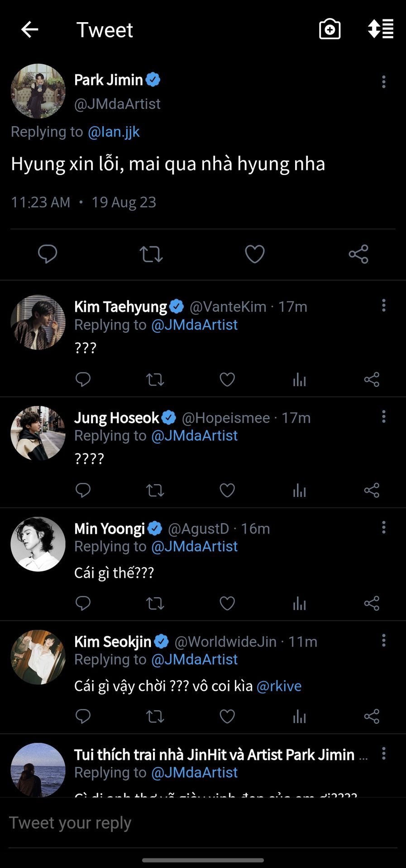This screenshot has width=406, height=868.
Task: Tap the camera add-photo icon
Action: pyautogui.click(x=330, y=29)
